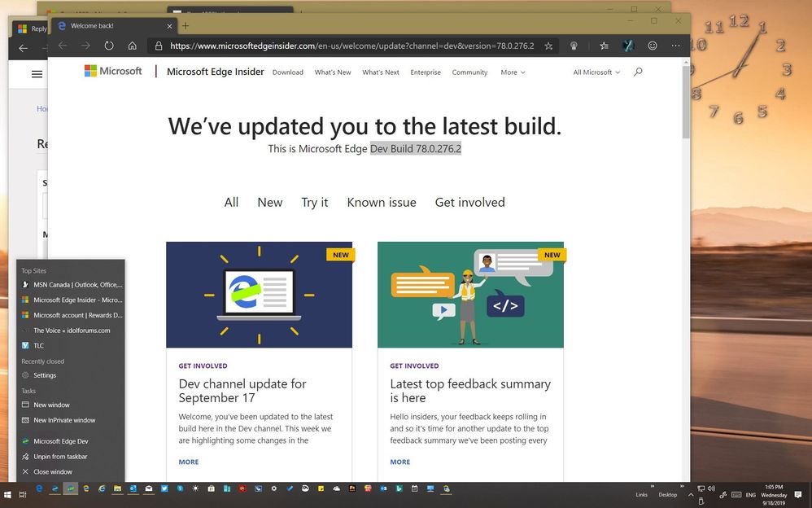Click the forward arrow in Edge Dev toolbar
This screenshot has height=508, width=812.
click(85, 46)
